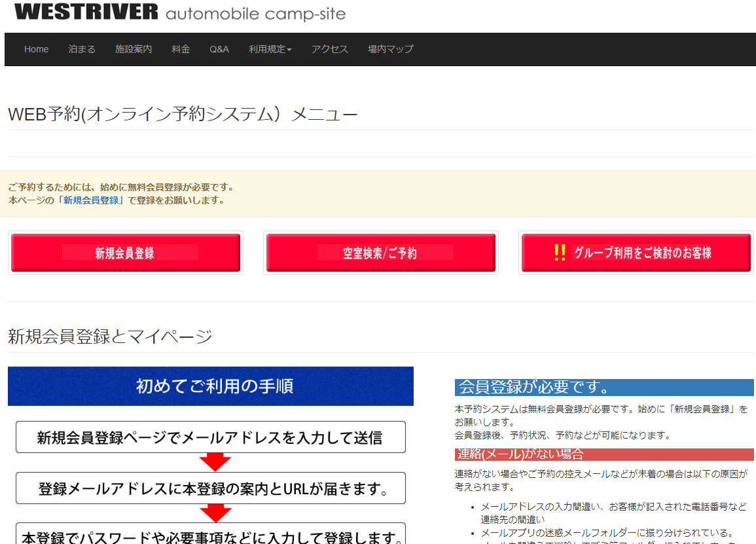Click the 初めてご利用の手順 blue banner

coord(211,386)
